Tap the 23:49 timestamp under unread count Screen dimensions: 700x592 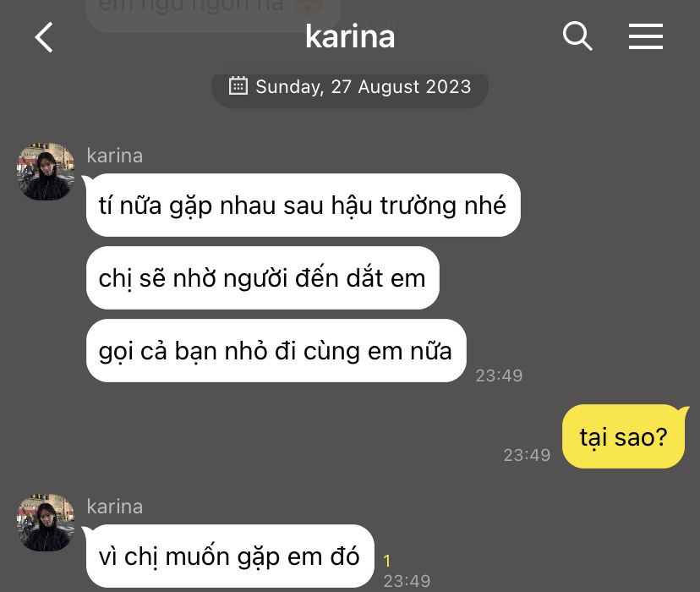coord(407,581)
